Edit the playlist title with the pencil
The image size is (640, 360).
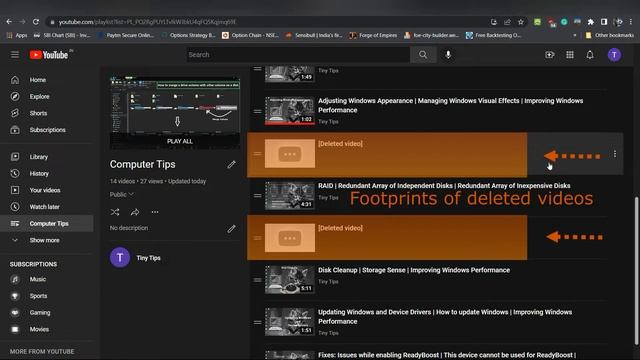pos(231,164)
